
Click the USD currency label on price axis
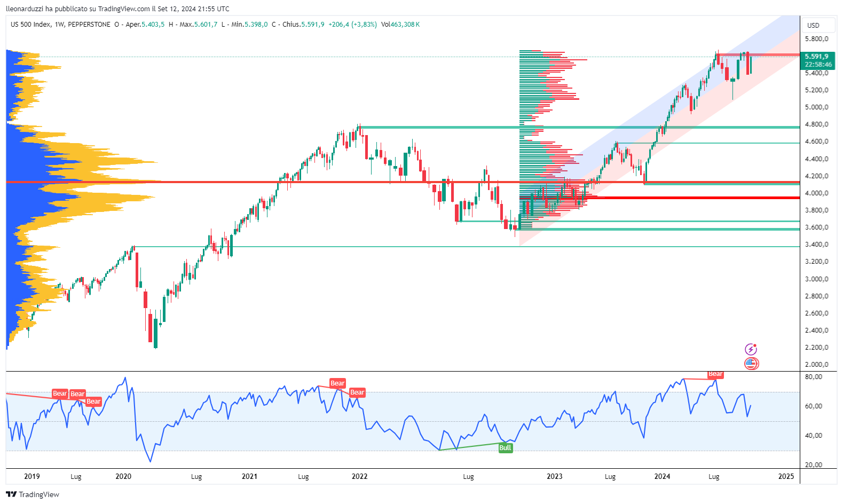click(x=813, y=25)
